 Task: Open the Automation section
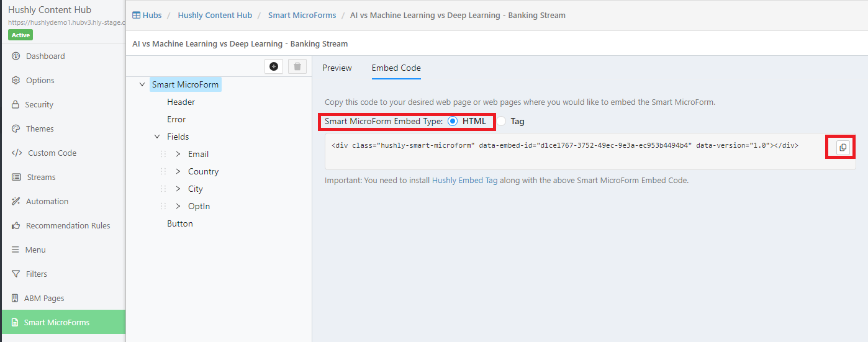[x=47, y=201]
